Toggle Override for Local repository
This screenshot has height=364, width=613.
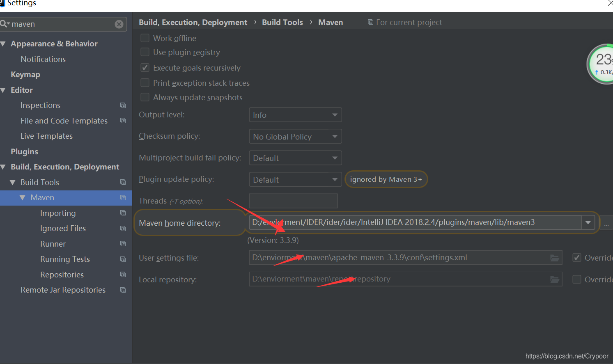577,279
